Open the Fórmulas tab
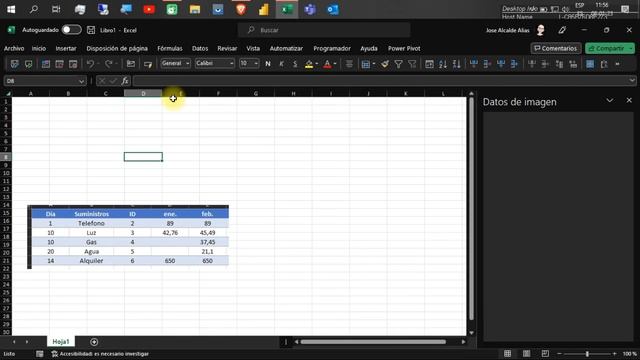This screenshot has height=360, width=640. coord(170,48)
